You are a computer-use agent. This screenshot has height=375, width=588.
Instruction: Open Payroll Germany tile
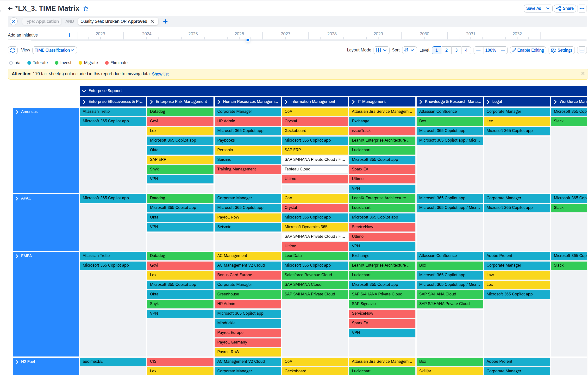pos(248,342)
